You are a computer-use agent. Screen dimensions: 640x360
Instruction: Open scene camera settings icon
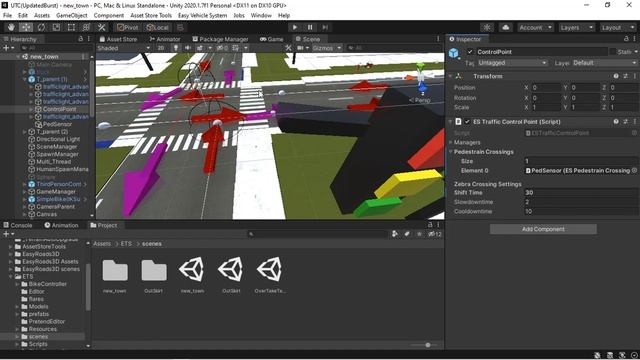coord(300,48)
